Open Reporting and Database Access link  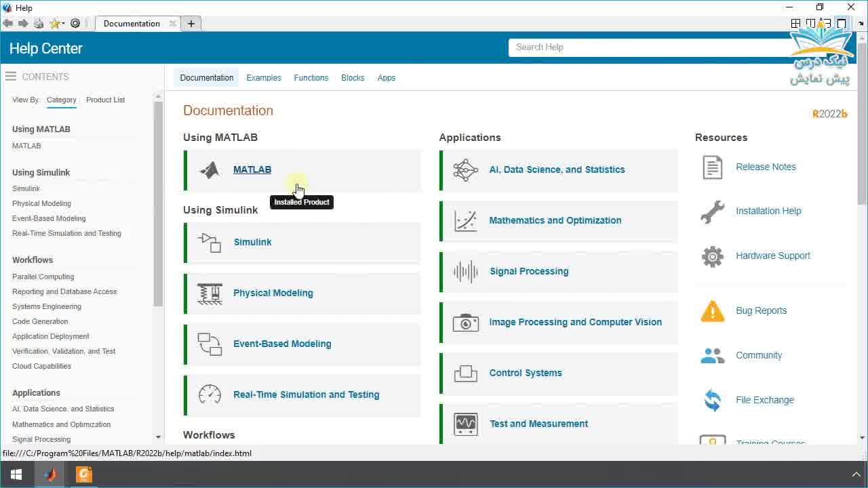click(x=64, y=291)
